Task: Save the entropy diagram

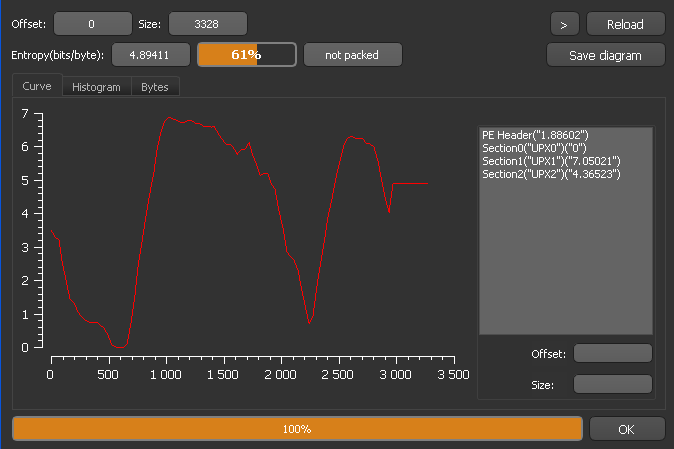Action: click(x=604, y=55)
